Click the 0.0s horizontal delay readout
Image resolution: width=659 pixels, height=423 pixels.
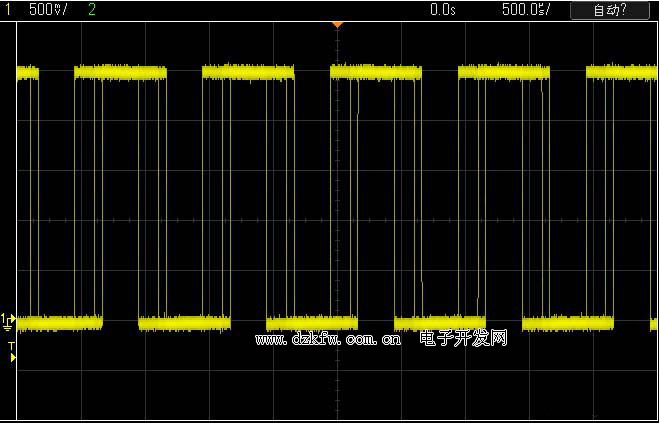click(442, 9)
